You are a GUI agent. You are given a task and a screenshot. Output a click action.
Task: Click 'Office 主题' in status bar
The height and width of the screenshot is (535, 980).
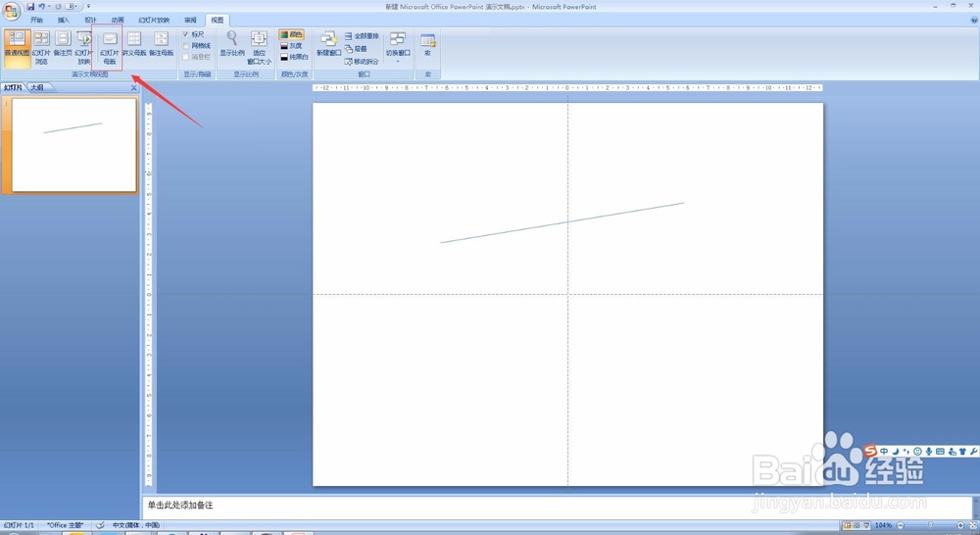pos(65,525)
